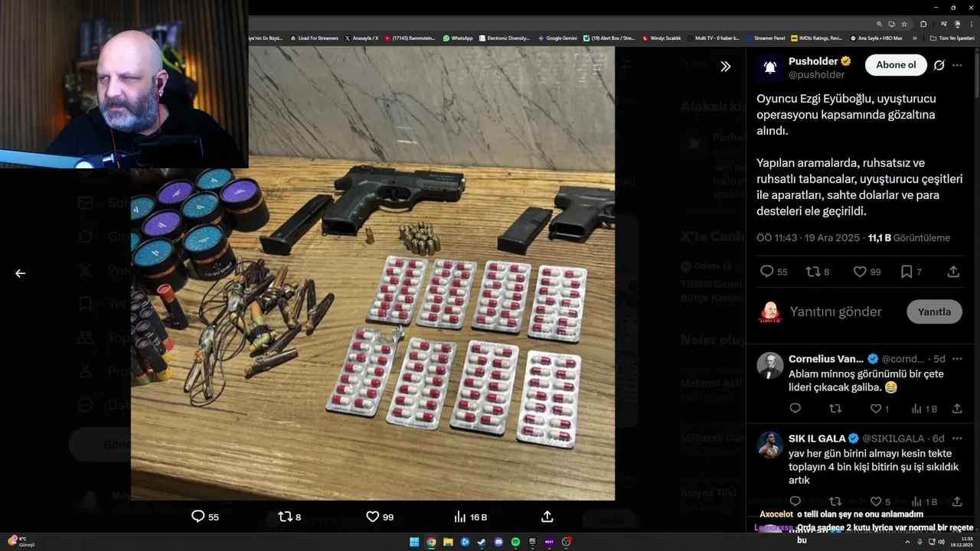Viewport: 980px width, 551px height.
Task: Subscribe with the Abone ol button
Action: 896,65
